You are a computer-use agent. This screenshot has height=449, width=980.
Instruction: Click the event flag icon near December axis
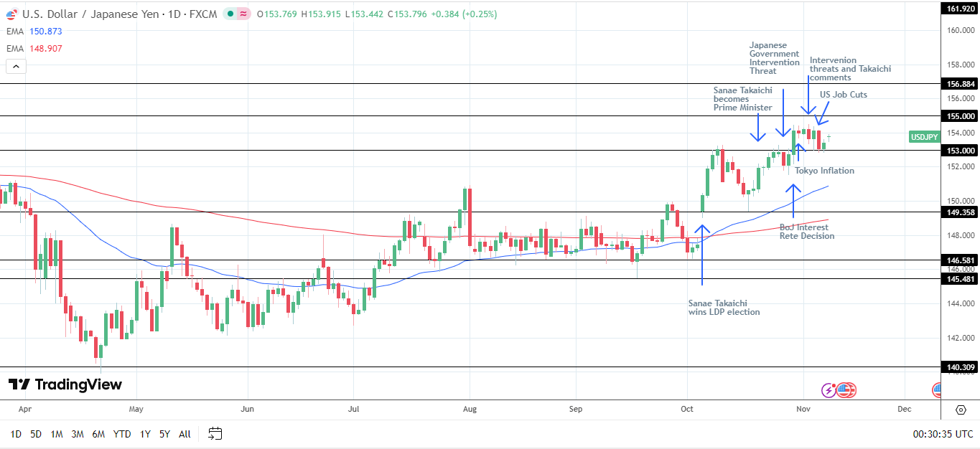pyautogui.click(x=937, y=389)
